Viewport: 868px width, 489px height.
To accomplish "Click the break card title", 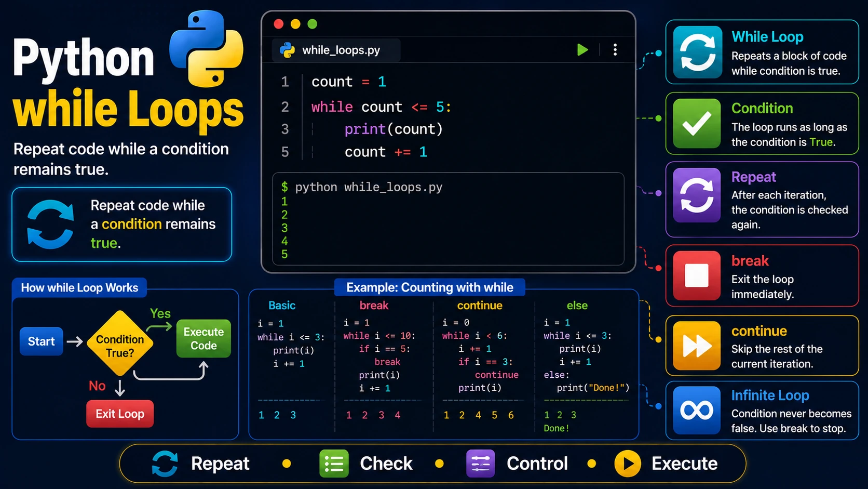I will [750, 261].
